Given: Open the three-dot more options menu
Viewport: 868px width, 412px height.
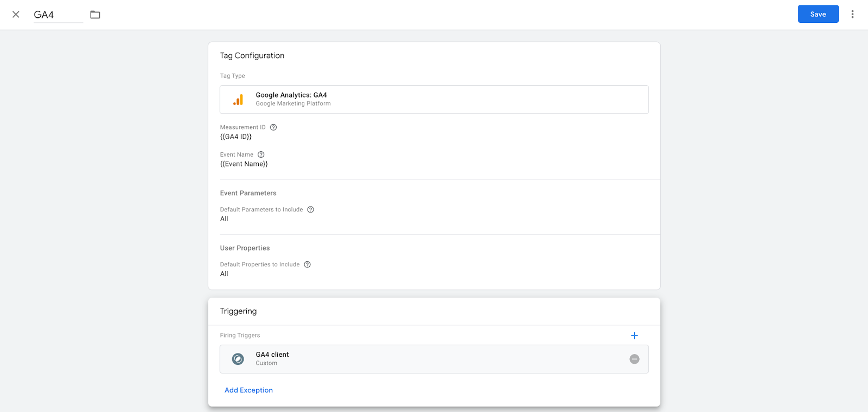Looking at the screenshot, I should pyautogui.click(x=852, y=14).
